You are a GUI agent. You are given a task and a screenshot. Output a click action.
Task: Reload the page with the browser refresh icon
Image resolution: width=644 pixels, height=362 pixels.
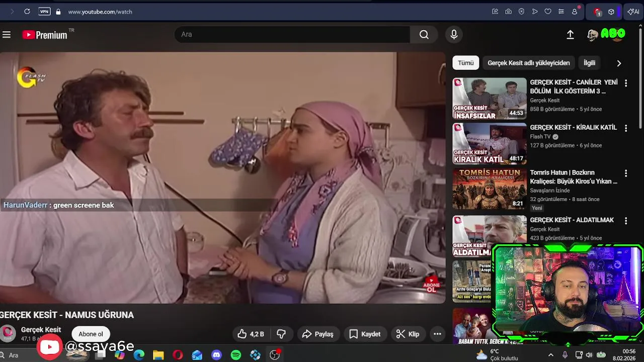point(27,12)
